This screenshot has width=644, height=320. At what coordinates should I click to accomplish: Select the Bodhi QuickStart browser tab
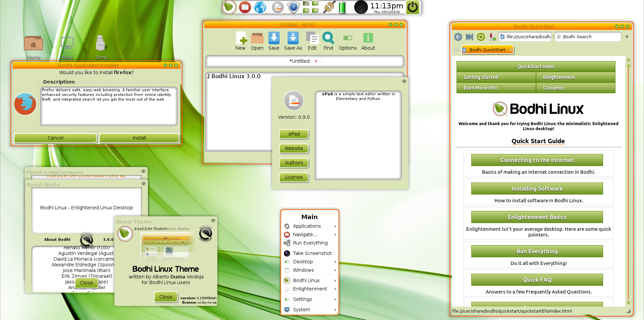(x=487, y=50)
